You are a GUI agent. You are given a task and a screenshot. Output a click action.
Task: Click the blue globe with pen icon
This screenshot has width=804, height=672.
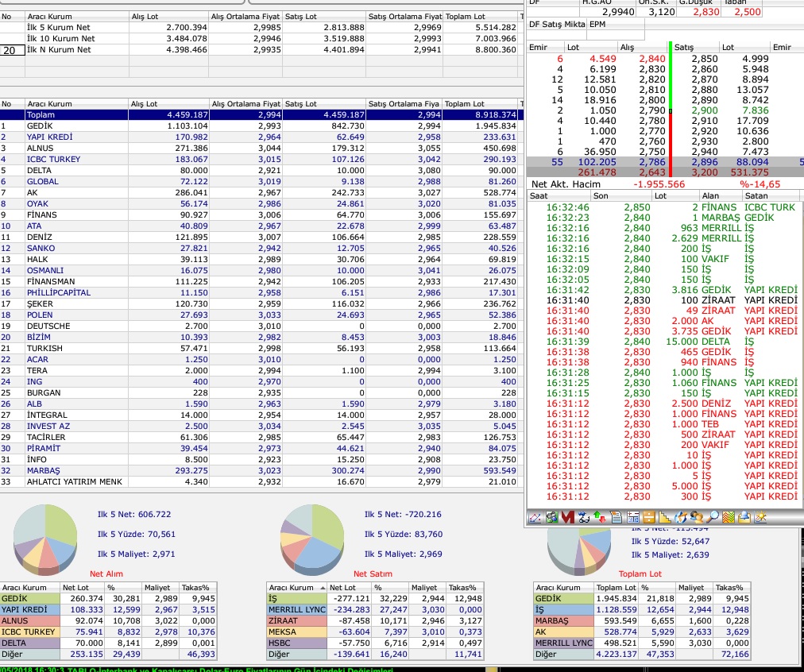[x=680, y=518]
